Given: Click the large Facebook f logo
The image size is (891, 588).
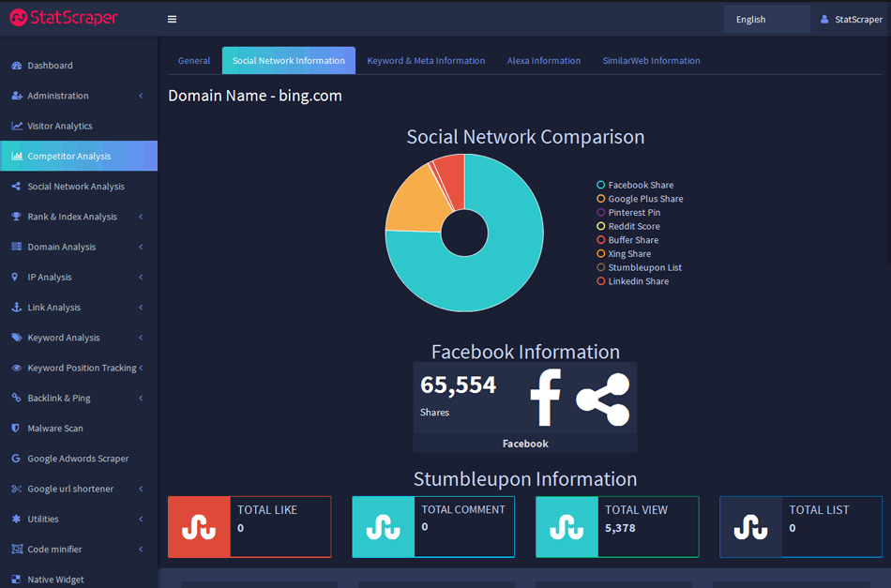Looking at the screenshot, I should pos(546,397).
